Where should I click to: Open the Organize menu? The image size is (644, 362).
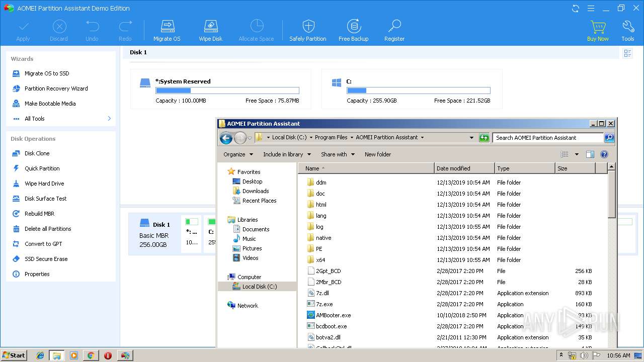click(238, 154)
